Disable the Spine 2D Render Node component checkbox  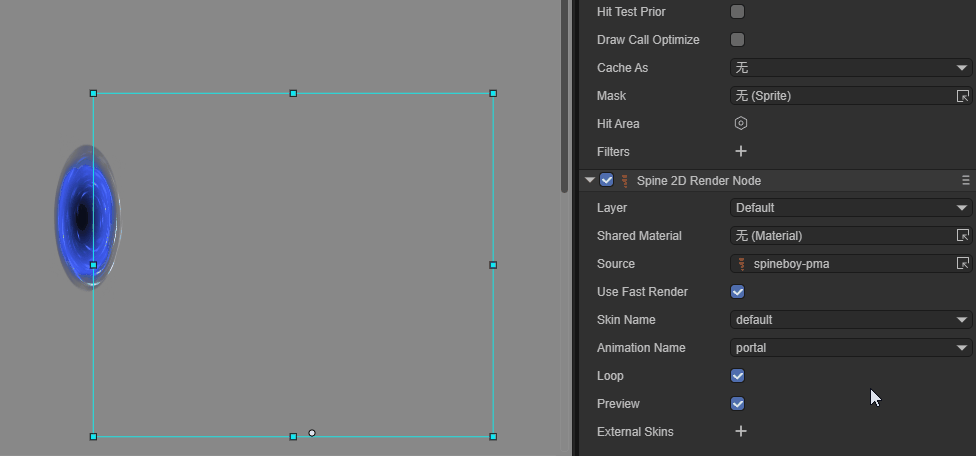[606, 180]
